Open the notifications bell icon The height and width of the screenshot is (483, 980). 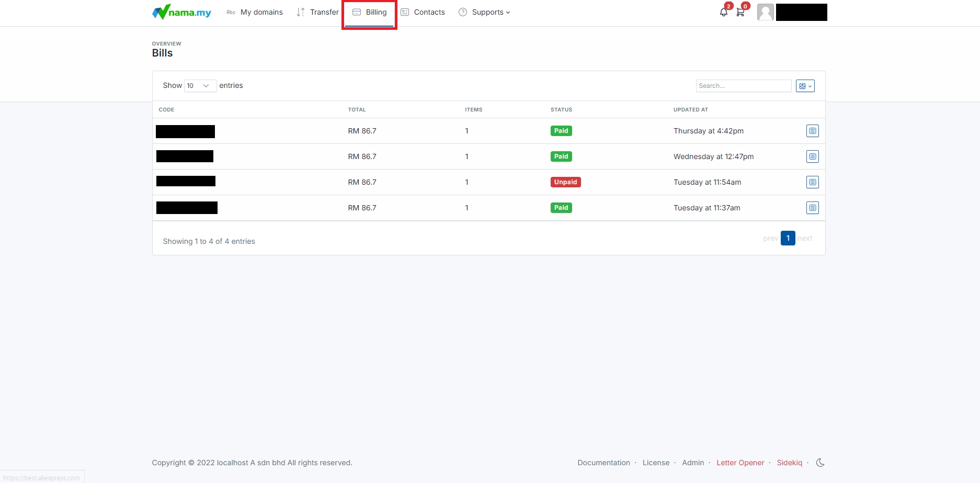[x=724, y=12]
